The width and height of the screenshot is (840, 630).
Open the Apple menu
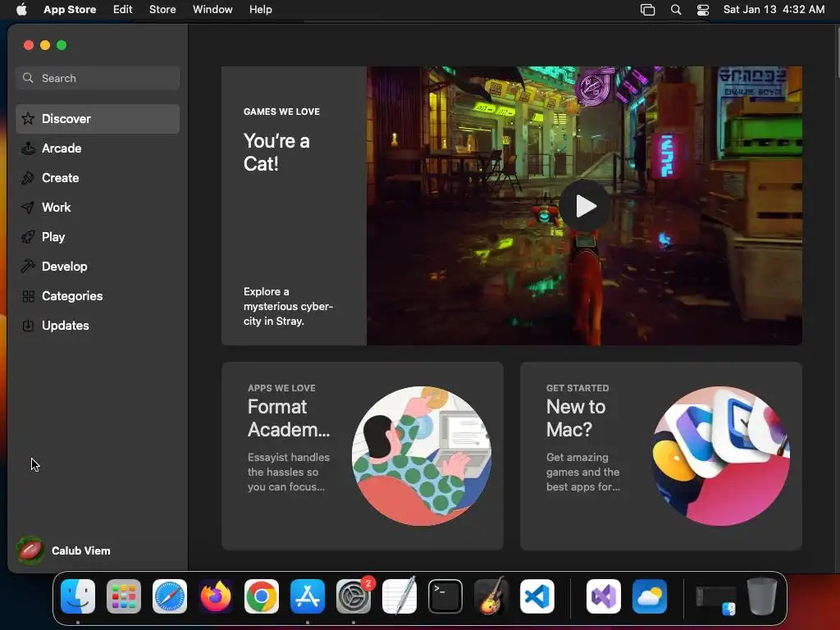[21, 9]
